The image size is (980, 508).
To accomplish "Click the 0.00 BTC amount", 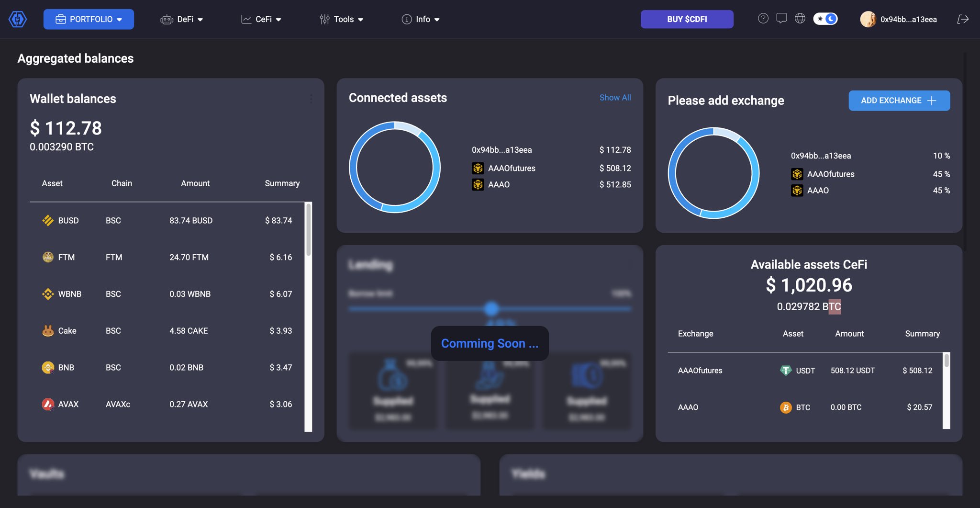I will click(x=846, y=407).
